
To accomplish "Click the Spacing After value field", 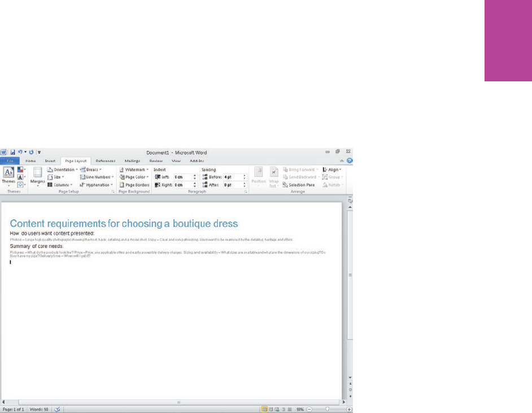I will coord(233,185).
